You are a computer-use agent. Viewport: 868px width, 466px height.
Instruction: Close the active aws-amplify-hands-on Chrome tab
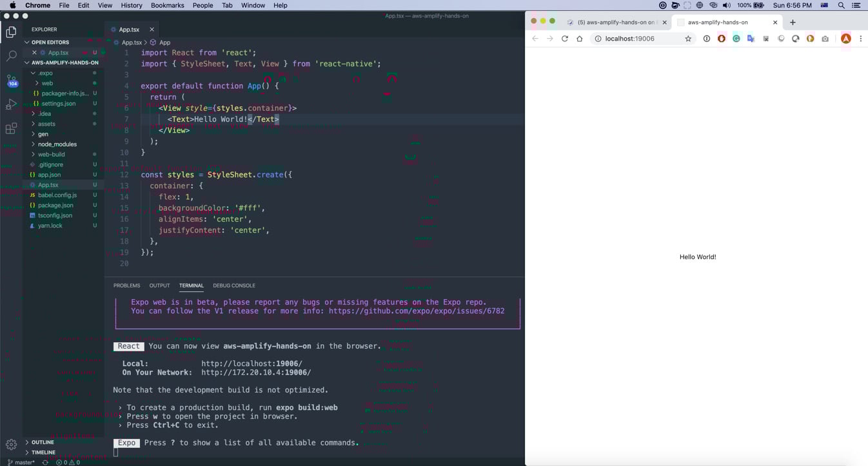point(775,22)
